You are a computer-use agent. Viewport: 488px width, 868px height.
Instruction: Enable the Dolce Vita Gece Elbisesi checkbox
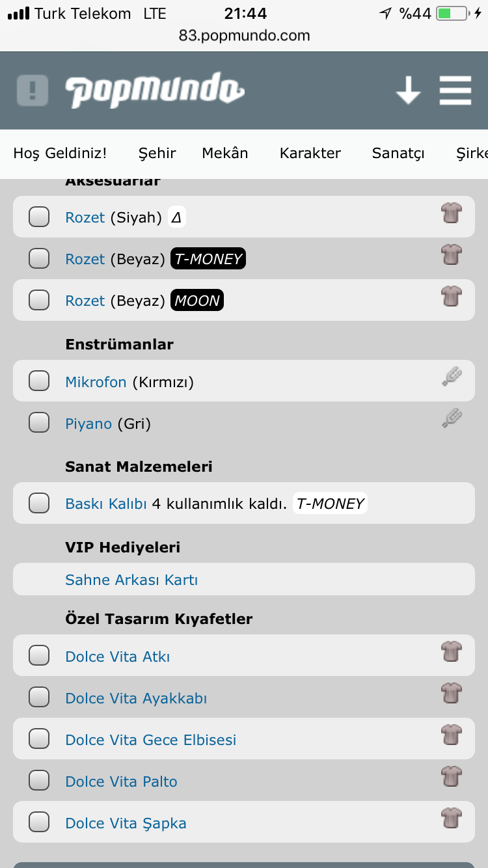pos(39,740)
